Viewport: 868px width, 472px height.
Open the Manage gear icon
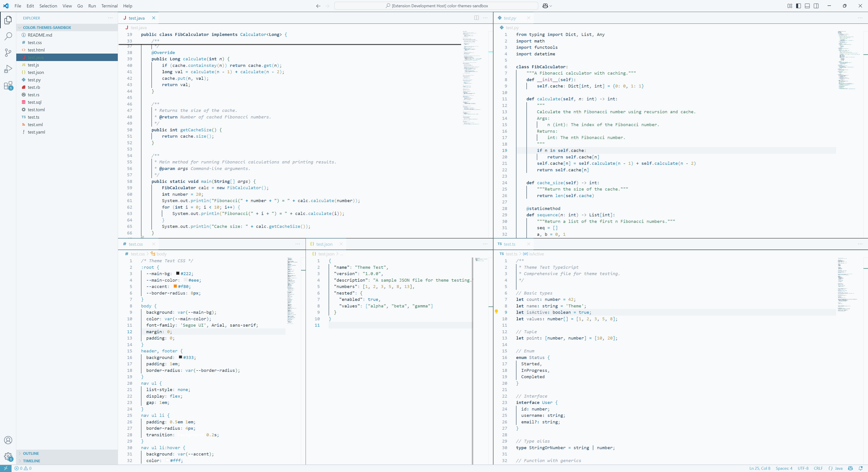pos(8,456)
